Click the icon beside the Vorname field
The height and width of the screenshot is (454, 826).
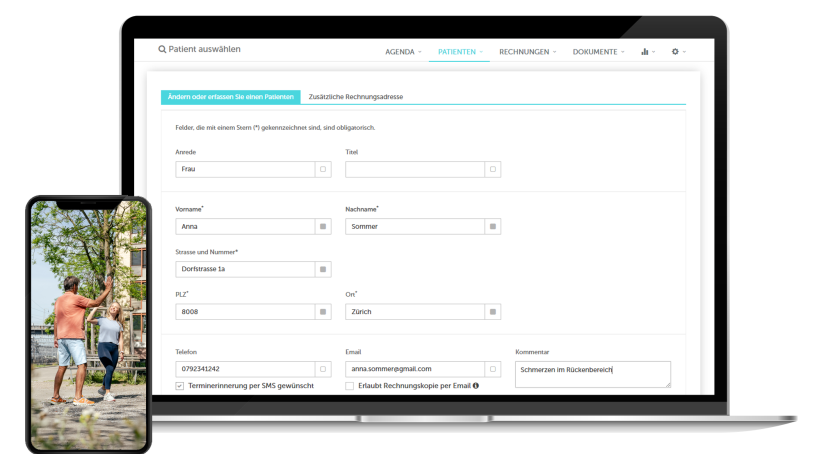(x=323, y=227)
